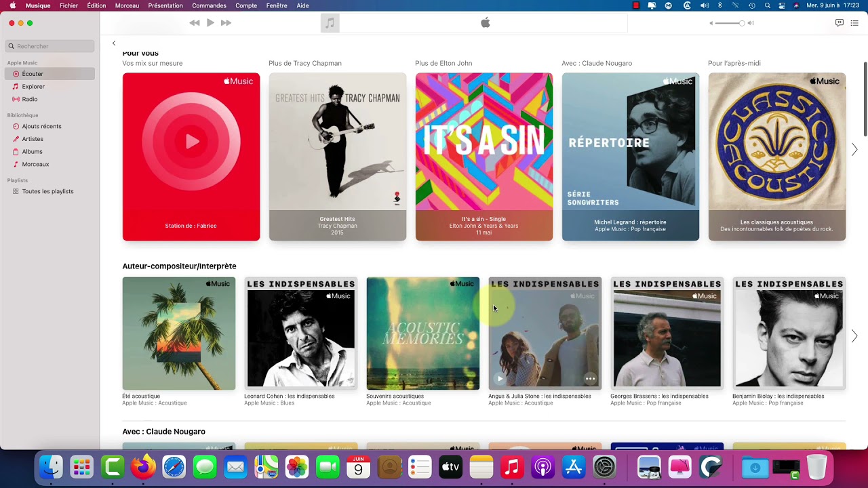Go back with the left chevron arrow
Screen dimensions: 868x488
[x=114, y=43]
